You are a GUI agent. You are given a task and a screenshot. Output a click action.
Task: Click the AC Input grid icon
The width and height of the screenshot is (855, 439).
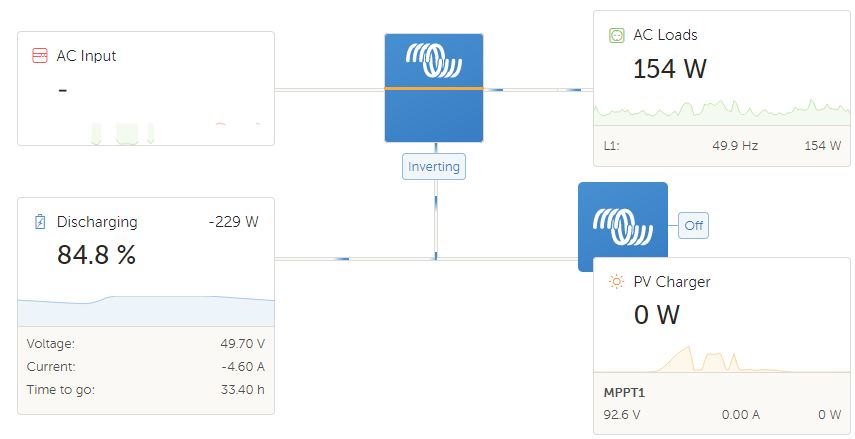40,56
